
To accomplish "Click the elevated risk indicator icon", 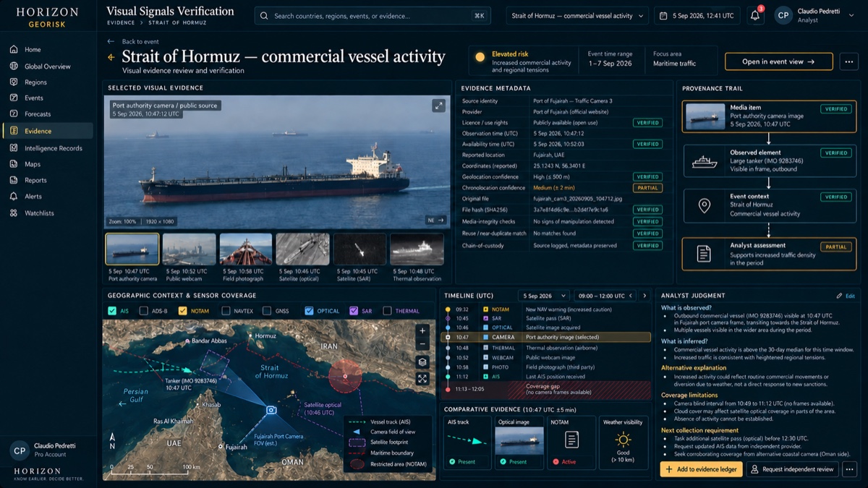I will [480, 57].
